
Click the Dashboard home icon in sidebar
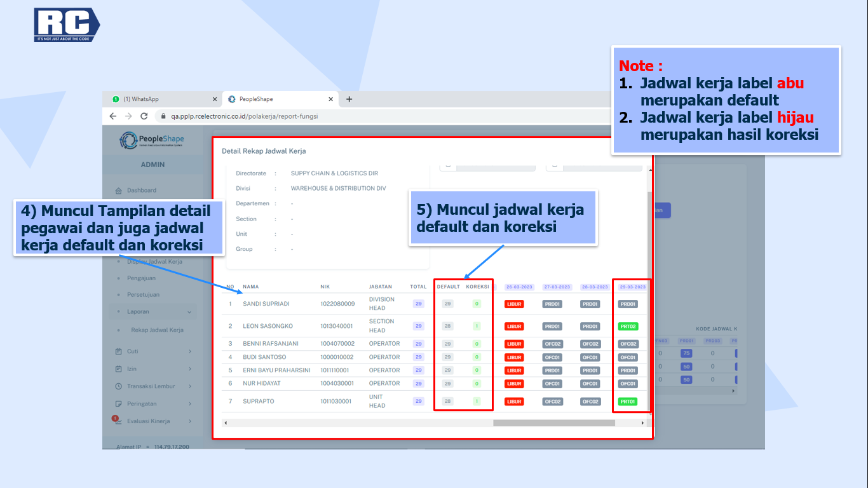(x=118, y=191)
